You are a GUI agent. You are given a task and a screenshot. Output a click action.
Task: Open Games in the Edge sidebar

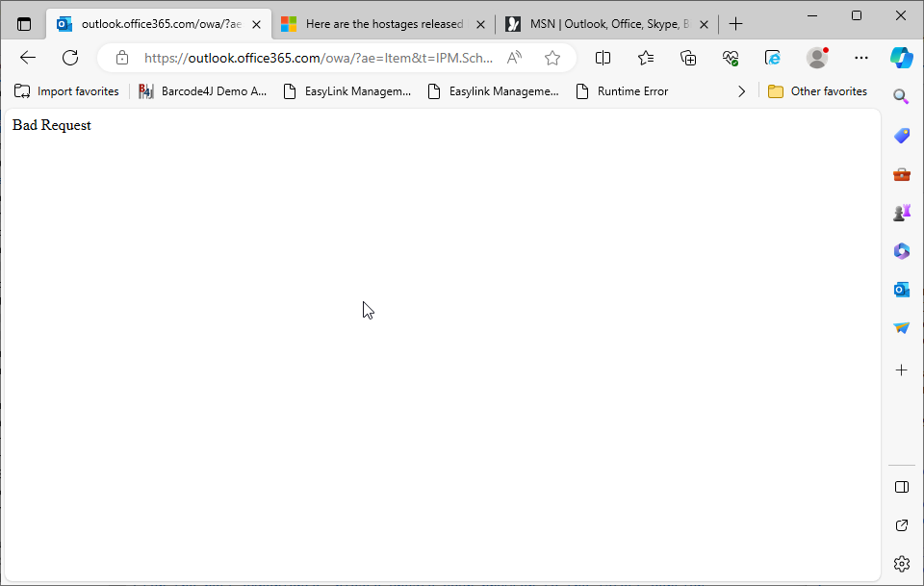click(901, 212)
